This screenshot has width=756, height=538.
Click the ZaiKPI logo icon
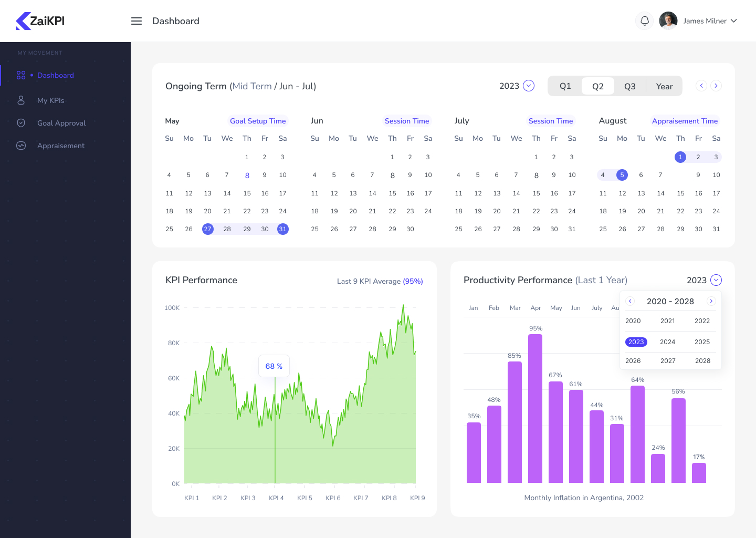click(x=22, y=21)
